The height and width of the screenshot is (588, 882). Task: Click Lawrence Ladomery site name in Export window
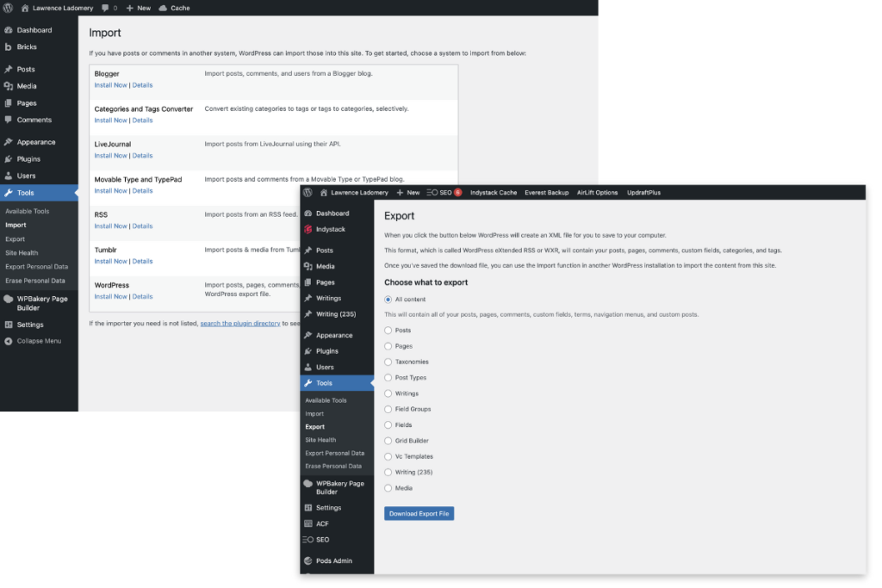[x=359, y=192]
